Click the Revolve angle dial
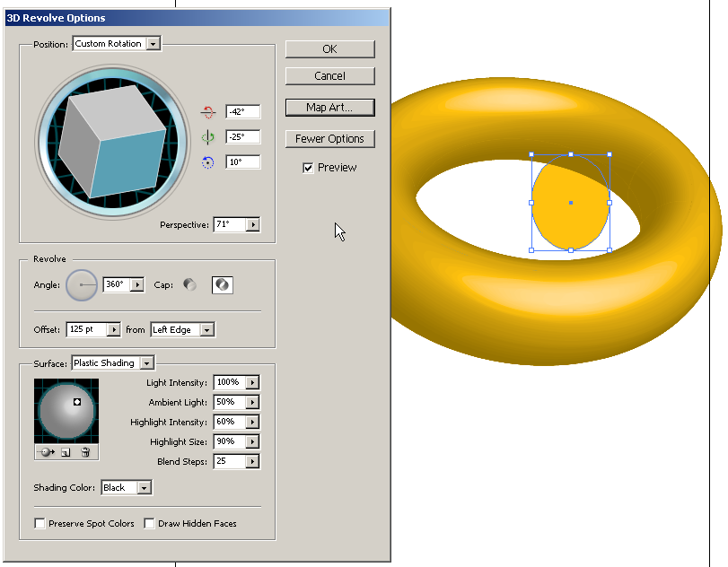 tap(82, 285)
